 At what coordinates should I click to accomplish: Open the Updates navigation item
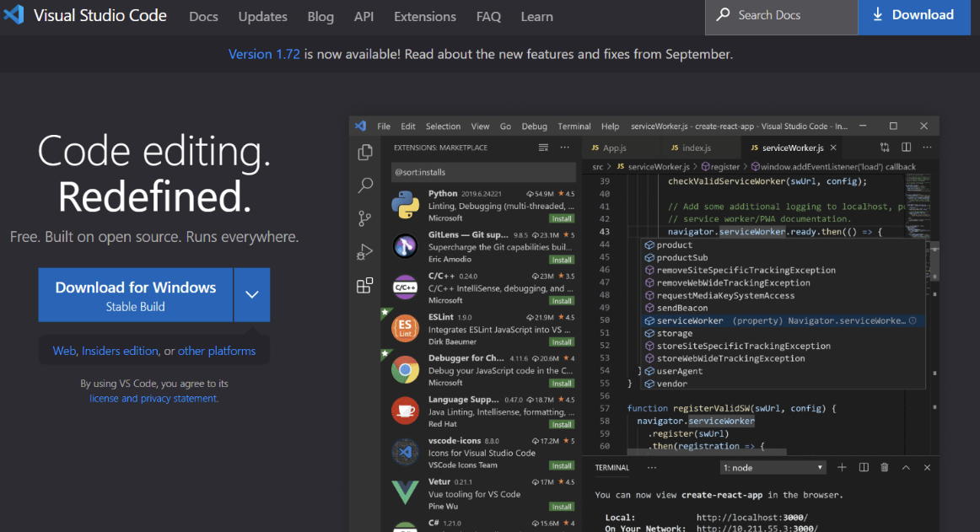(x=262, y=17)
